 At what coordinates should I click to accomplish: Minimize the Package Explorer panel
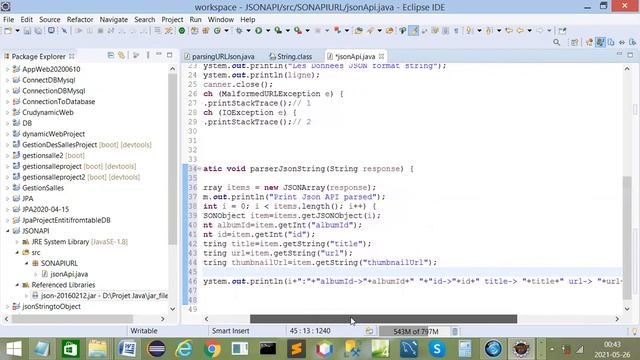(159, 55)
